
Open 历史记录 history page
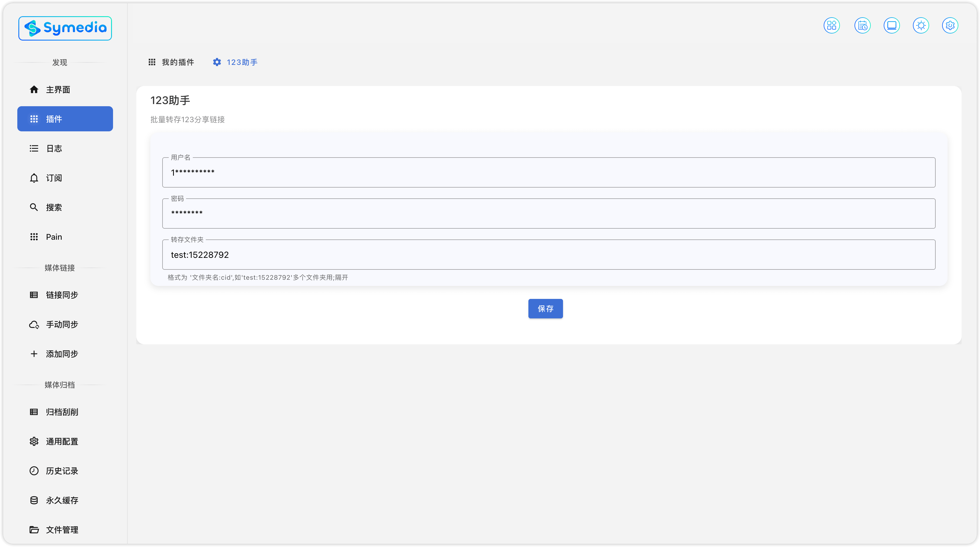pyautogui.click(x=62, y=471)
